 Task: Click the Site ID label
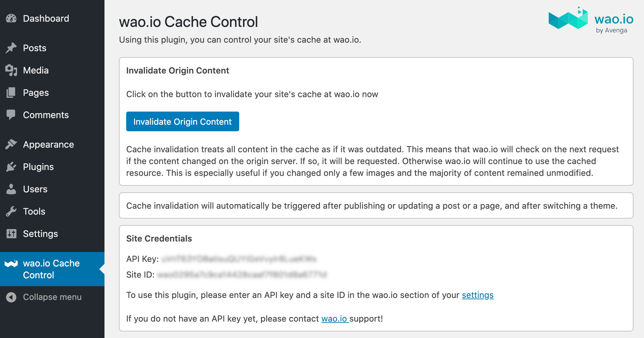[140, 275]
